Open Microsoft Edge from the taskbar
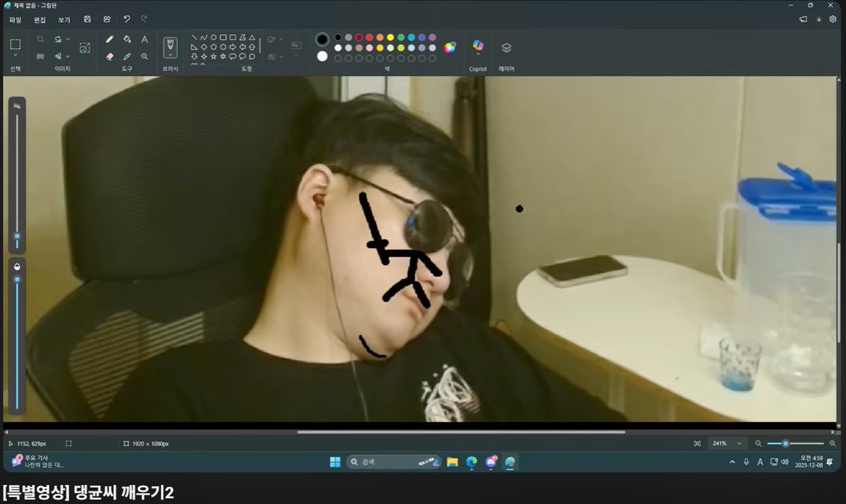The height and width of the screenshot is (504, 846). pyautogui.click(x=472, y=462)
